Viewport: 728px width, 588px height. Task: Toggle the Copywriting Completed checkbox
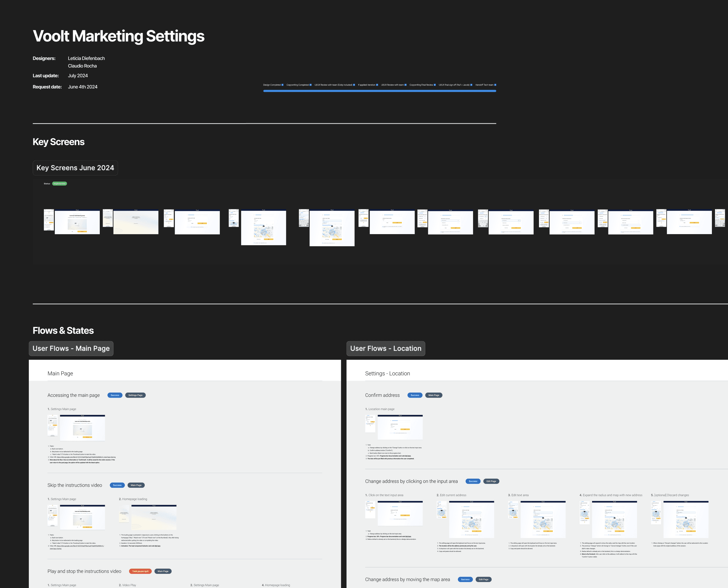(x=311, y=85)
